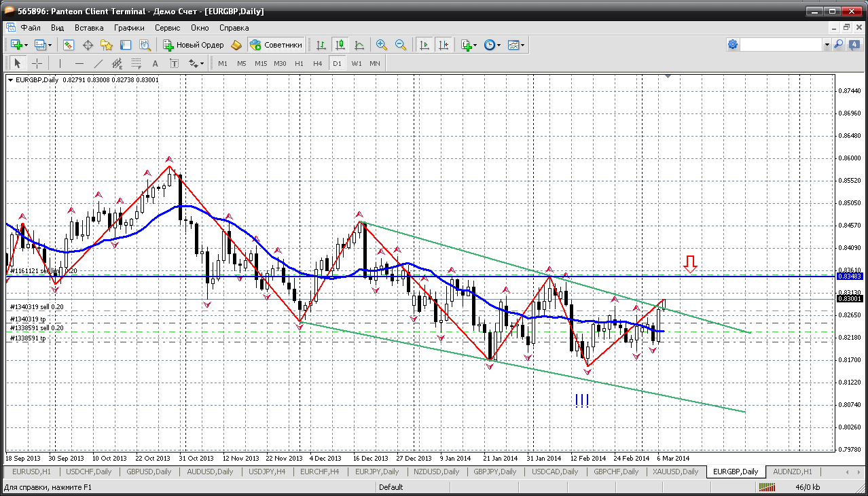Screen dimensions: 868x496
Task: Select the Horizontal Line drawing tool
Action: click(79, 63)
